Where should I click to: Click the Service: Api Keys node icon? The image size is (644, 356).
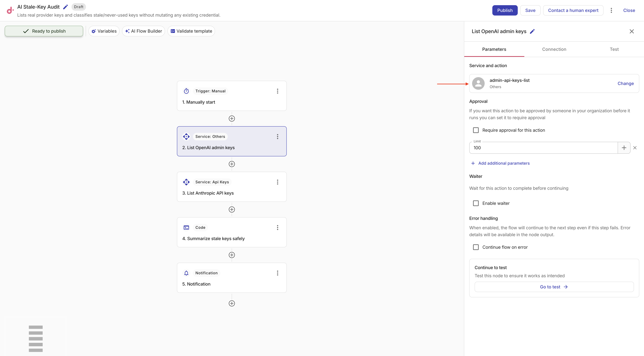(186, 182)
